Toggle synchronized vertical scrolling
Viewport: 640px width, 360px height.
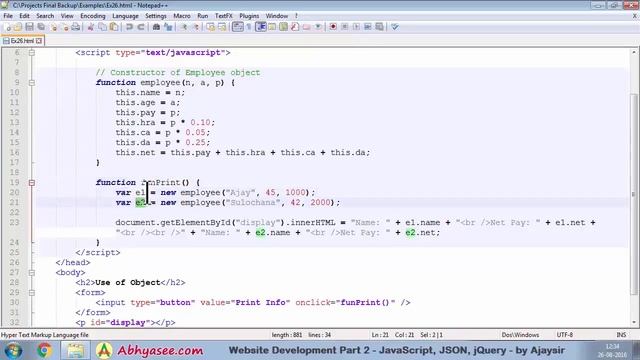[x=210, y=27]
